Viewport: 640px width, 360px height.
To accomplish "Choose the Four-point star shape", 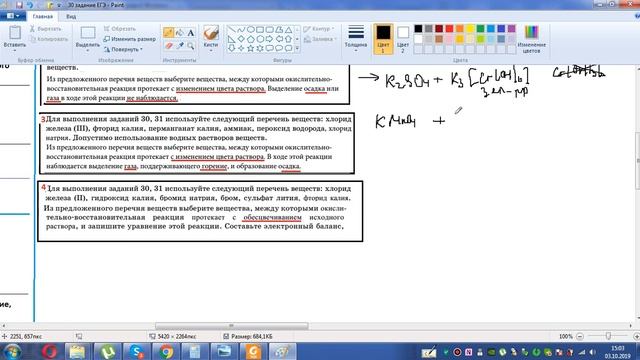I will click(241, 48).
